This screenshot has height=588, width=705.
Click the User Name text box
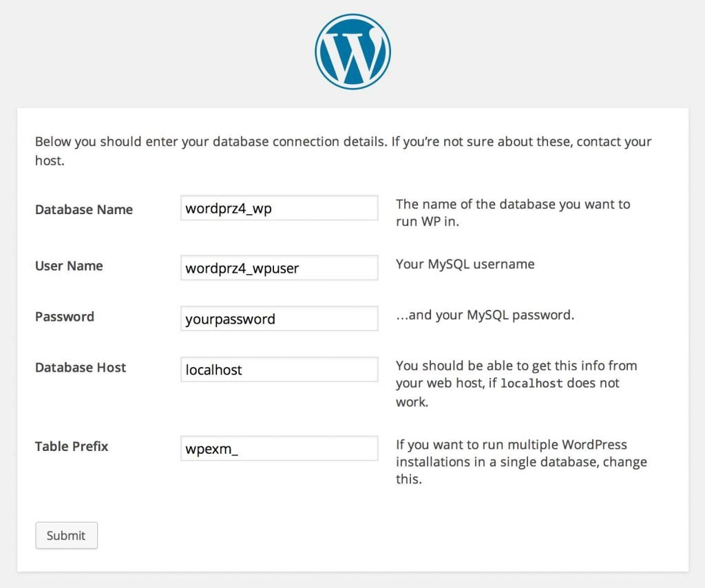click(x=279, y=268)
